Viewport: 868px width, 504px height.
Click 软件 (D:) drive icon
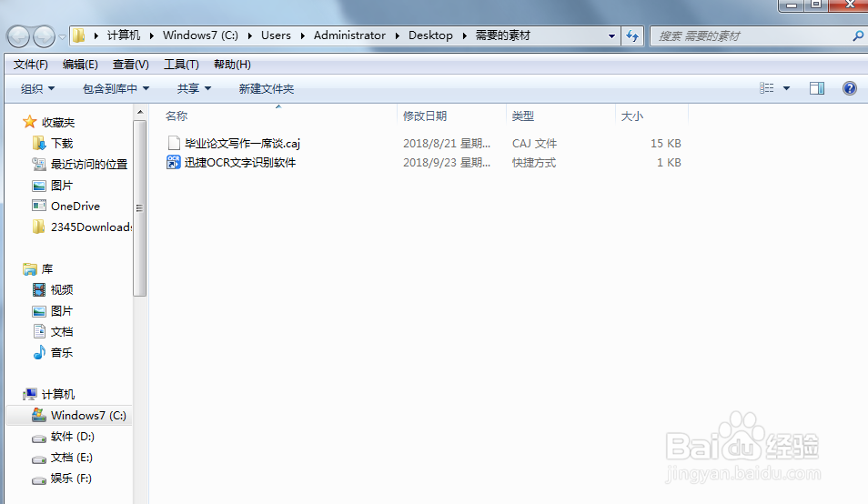[x=39, y=438]
